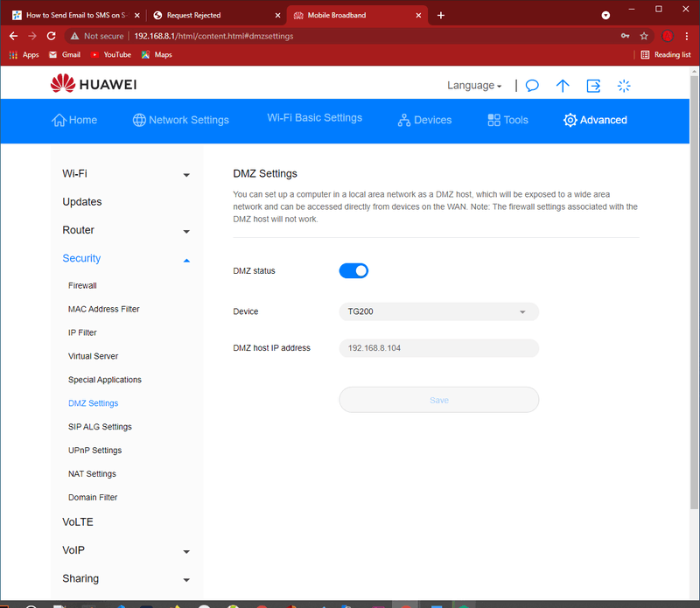Open the SMS messages speech bubble icon
Screen dimensions: 700x608
[532, 85]
